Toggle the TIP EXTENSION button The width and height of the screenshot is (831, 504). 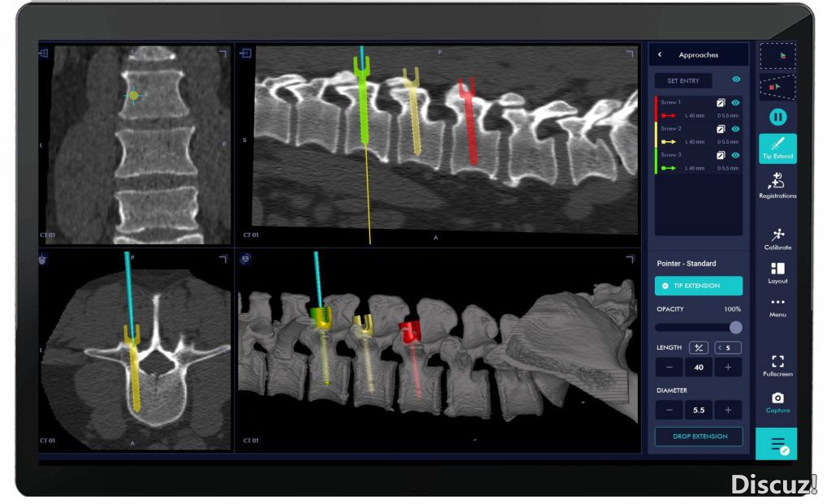[x=699, y=286]
